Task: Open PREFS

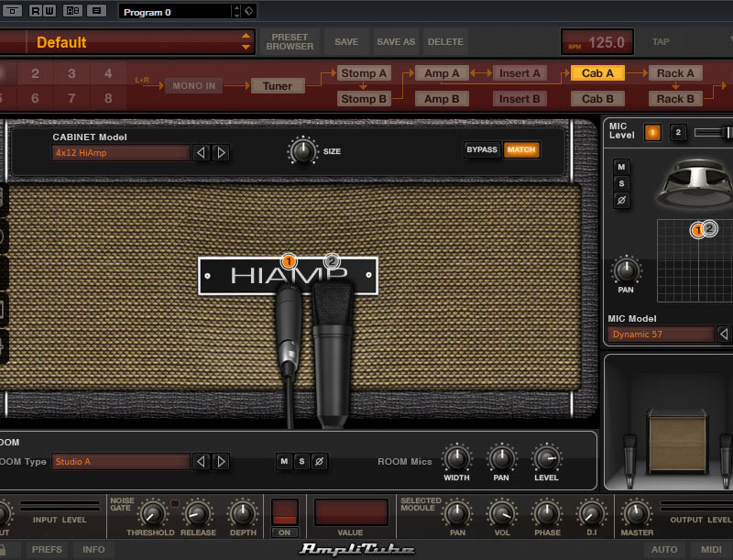Action: 47,550
